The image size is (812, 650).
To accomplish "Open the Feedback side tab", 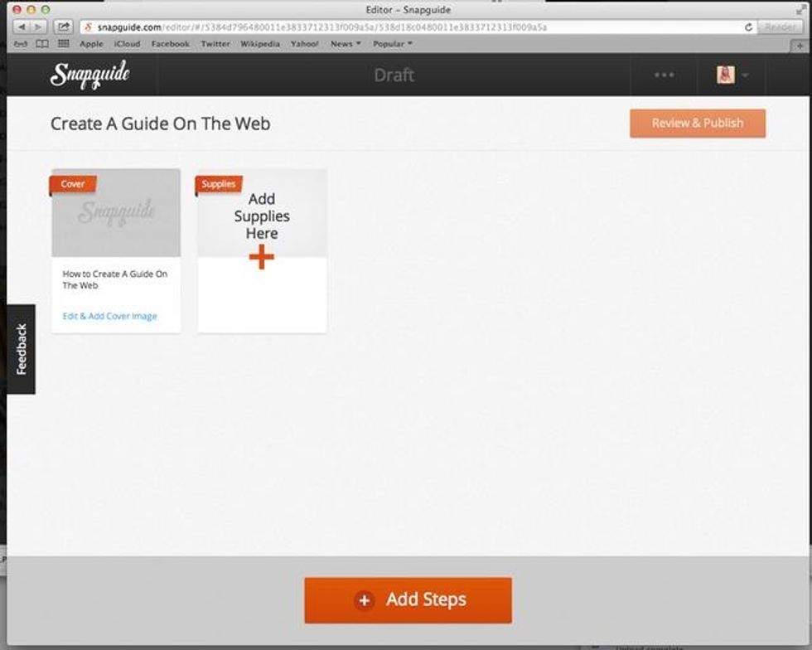I will tap(21, 349).
